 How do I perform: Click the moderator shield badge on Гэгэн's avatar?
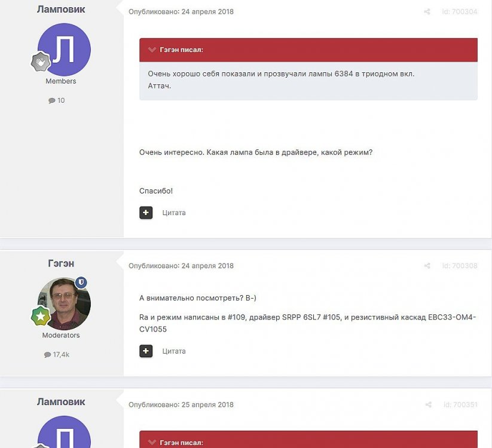click(x=81, y=283)
